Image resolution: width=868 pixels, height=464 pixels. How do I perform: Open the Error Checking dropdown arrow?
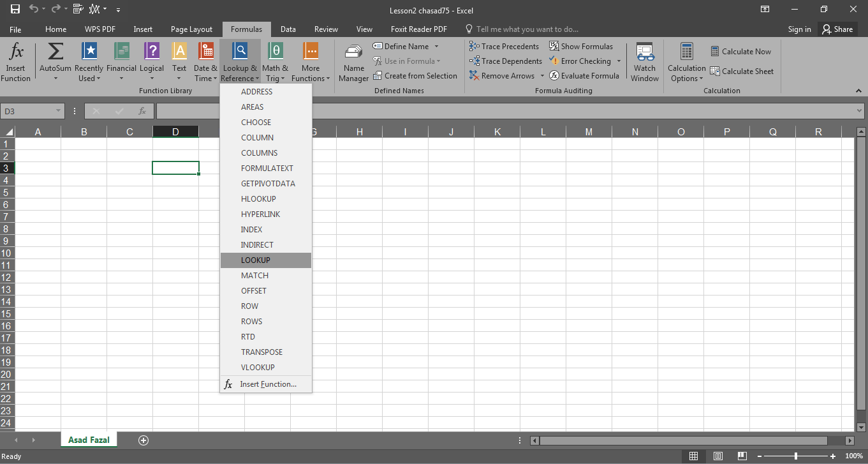click(x=619, y=61)
